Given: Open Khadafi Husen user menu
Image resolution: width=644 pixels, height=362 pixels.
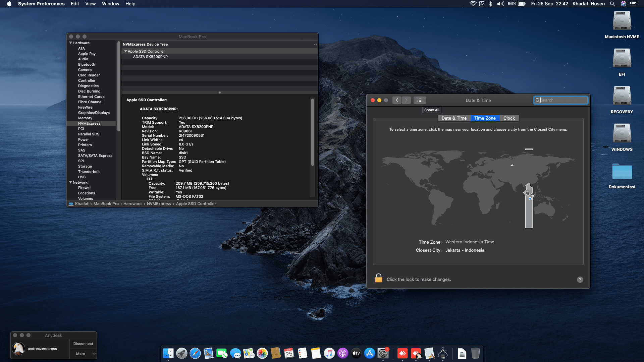Looking at the screenshot, I should click(x=589, y=4).
